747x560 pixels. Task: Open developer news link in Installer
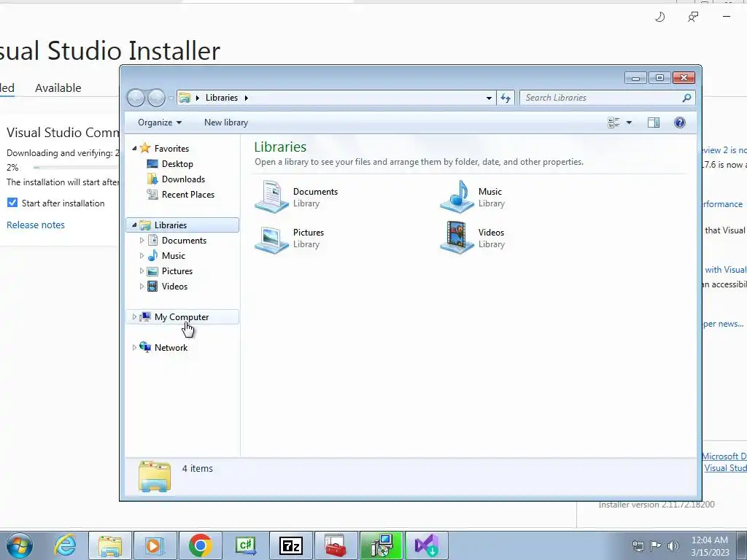pyautogui.click(x=723, y=324)
